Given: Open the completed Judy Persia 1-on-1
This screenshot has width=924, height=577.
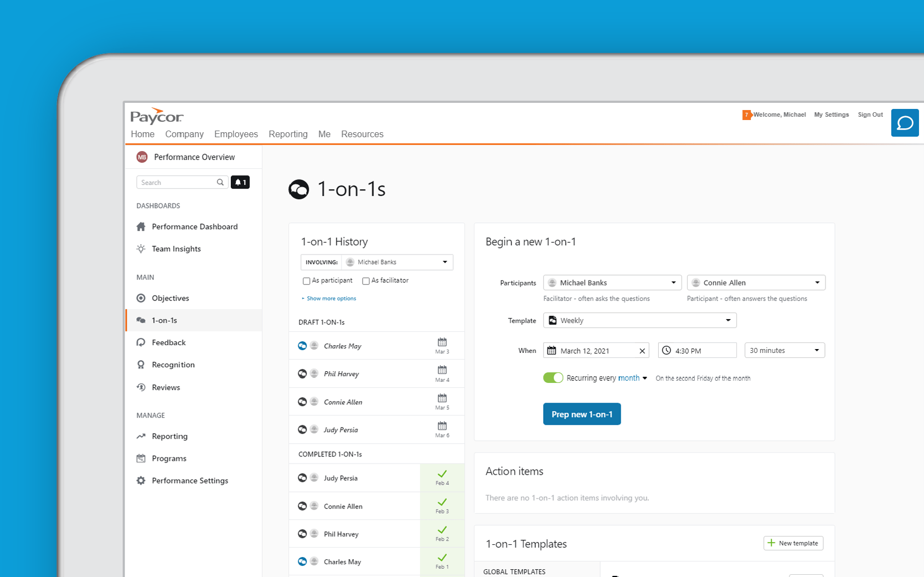Looking at the screenshot, I should point(376,478).
